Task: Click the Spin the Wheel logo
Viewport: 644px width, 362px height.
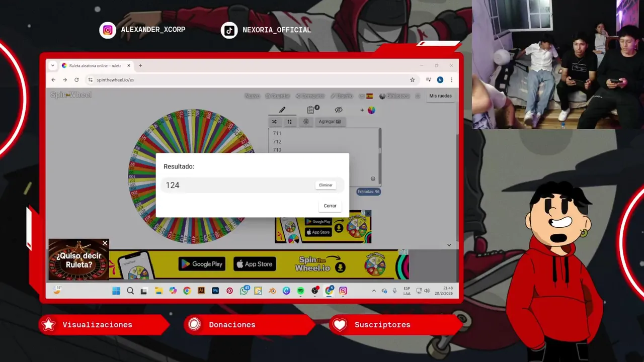Action: point(71,95)
